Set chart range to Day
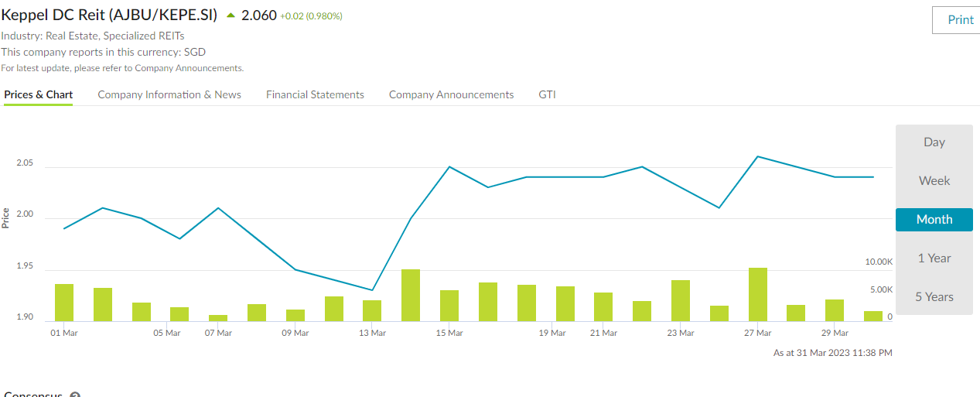Viewport: 980px width, 397px height. pyautogui.click(x=934, y=142)
